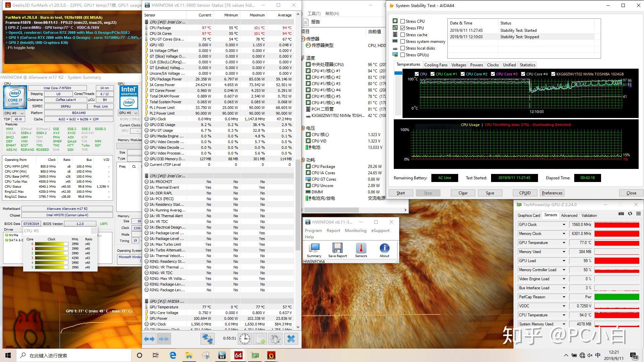Viewport: 644px width, 362px height.
Task: Uncheck Stress FPU in AIDA64
Action: click(x=403, y=28)
